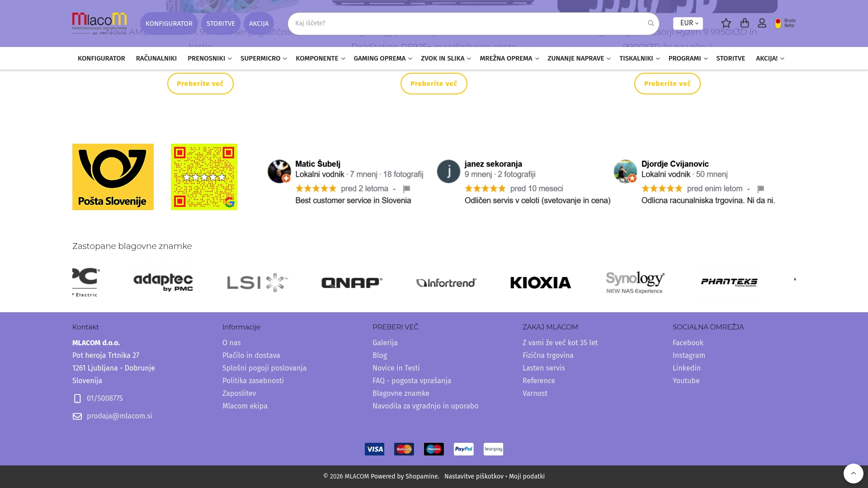This screenshot has height=488, width=868.
Task: Open the EUR currency dropdown
Action: pos(687,23)
